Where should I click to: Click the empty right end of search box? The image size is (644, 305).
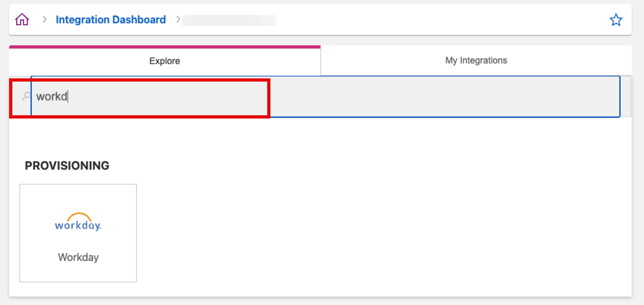tap(584, 96)
